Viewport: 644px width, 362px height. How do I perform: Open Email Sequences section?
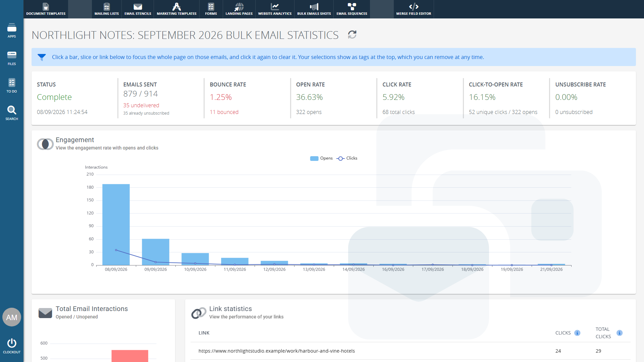(x=352, y=9)
